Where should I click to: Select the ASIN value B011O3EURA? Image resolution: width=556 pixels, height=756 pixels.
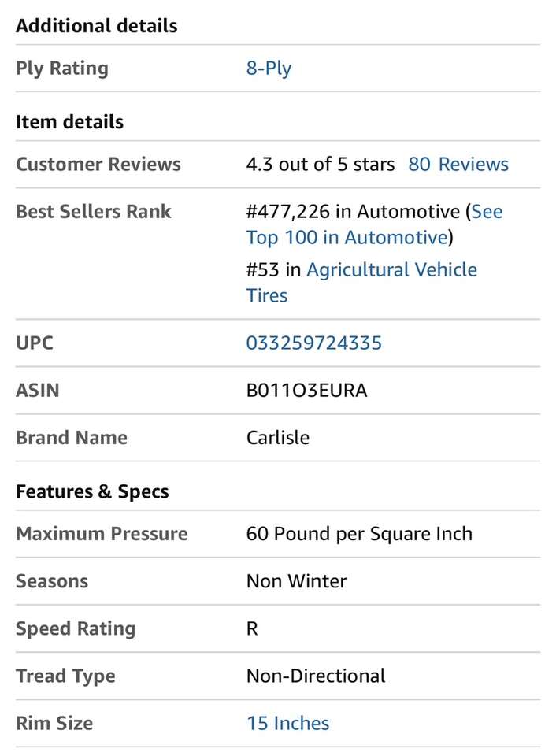(306, 391)
